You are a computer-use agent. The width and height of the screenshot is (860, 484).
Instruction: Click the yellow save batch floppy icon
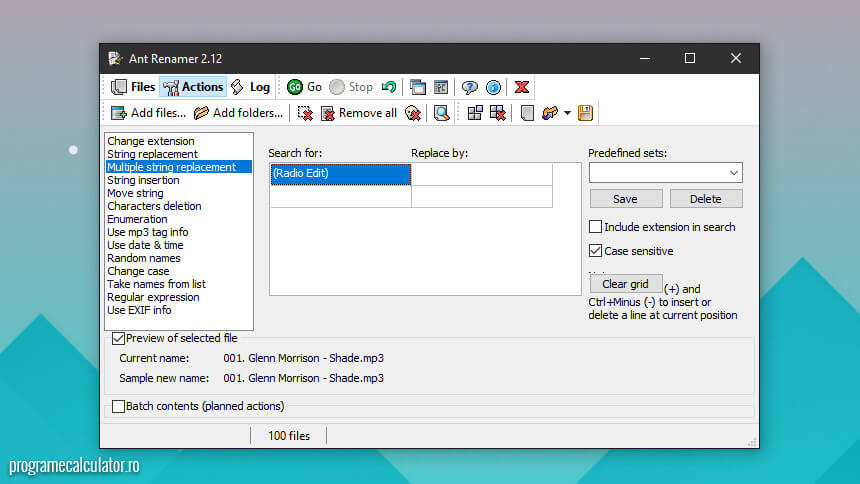[585, 113]
